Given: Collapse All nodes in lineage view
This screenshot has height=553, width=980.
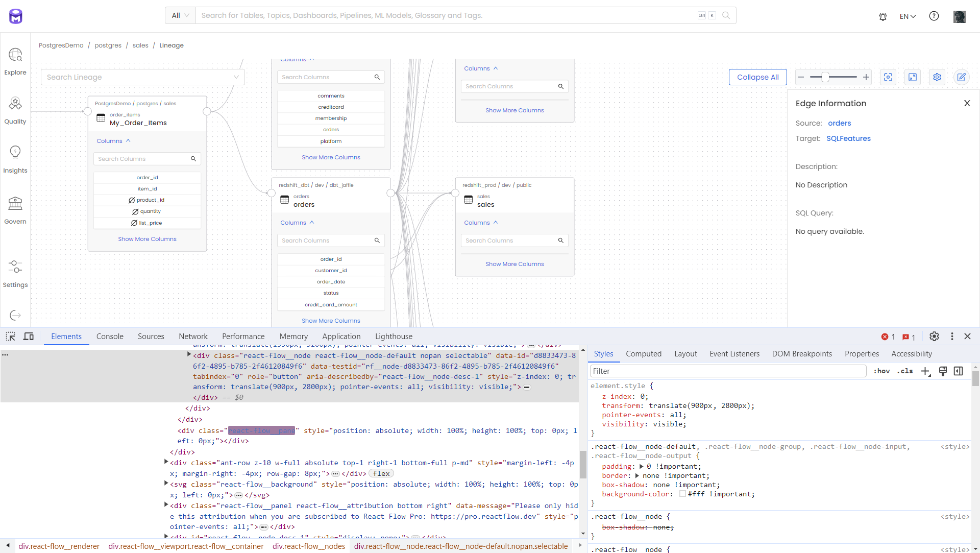Looking at the screenshot, I should click(x=758, y=77).
